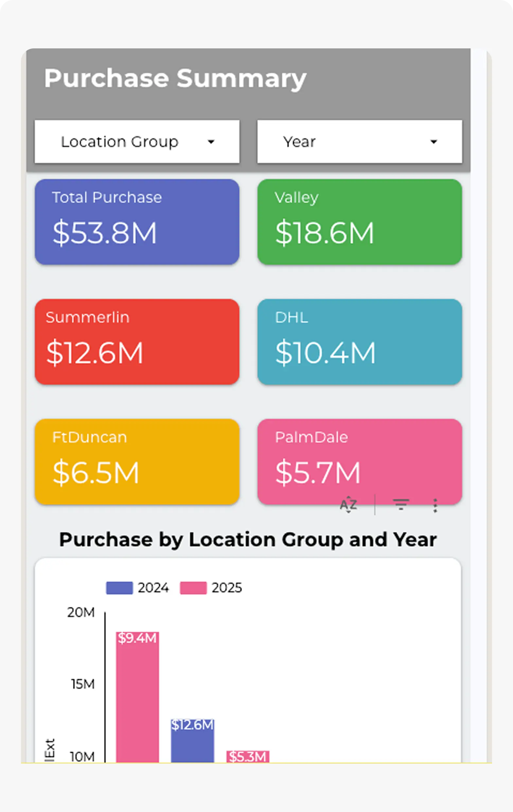
Task: Click the pink 2025 legend color swatch
Action: point(193,588)
